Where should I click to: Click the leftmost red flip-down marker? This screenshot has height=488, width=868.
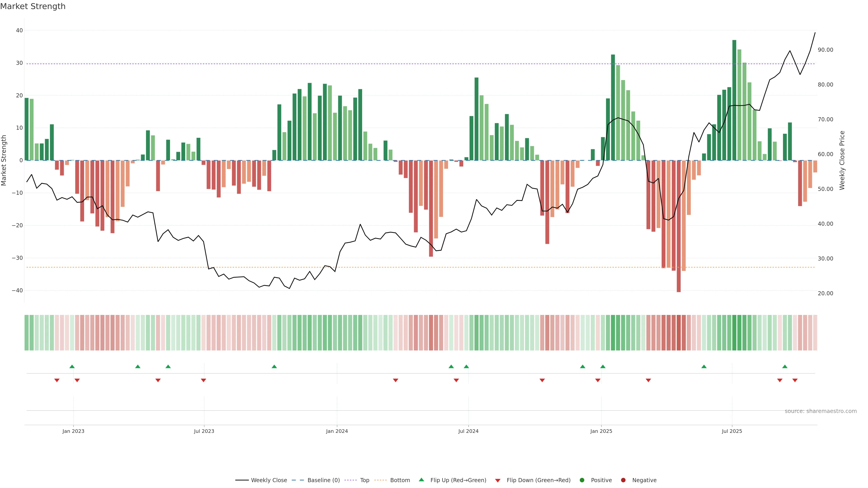coord(57,380)
